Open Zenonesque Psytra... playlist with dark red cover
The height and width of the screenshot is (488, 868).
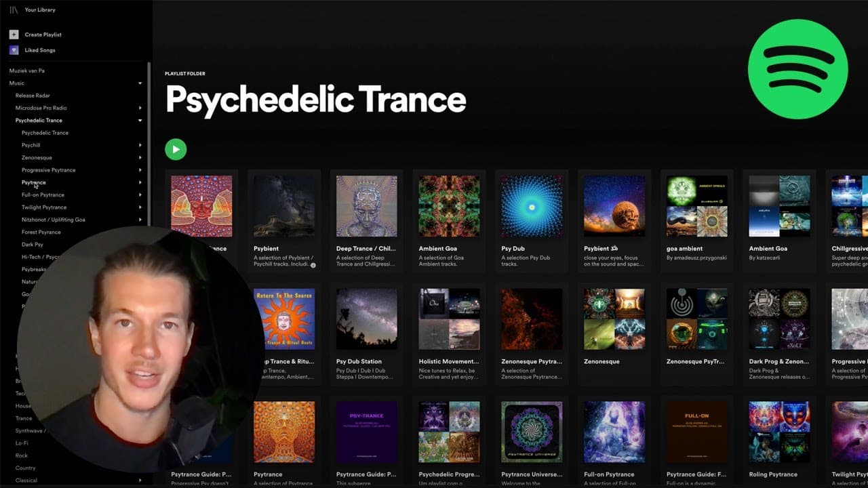(x=532, y=319)
